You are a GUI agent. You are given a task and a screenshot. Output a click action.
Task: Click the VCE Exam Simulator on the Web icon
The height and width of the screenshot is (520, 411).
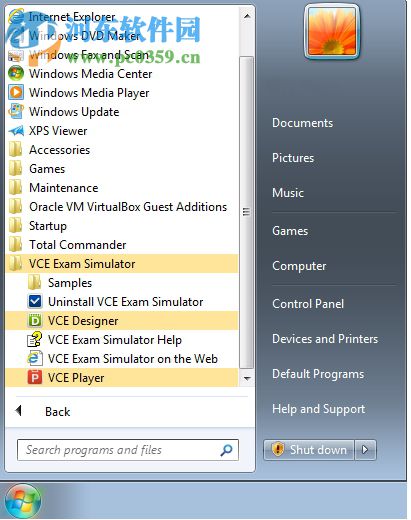[x=35, y=358]
